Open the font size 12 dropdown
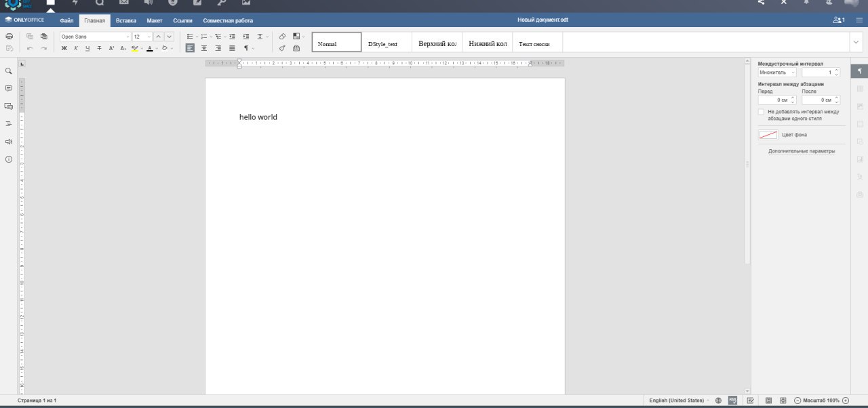This screenshot has width=868, height=408. (x=149, y=37)
